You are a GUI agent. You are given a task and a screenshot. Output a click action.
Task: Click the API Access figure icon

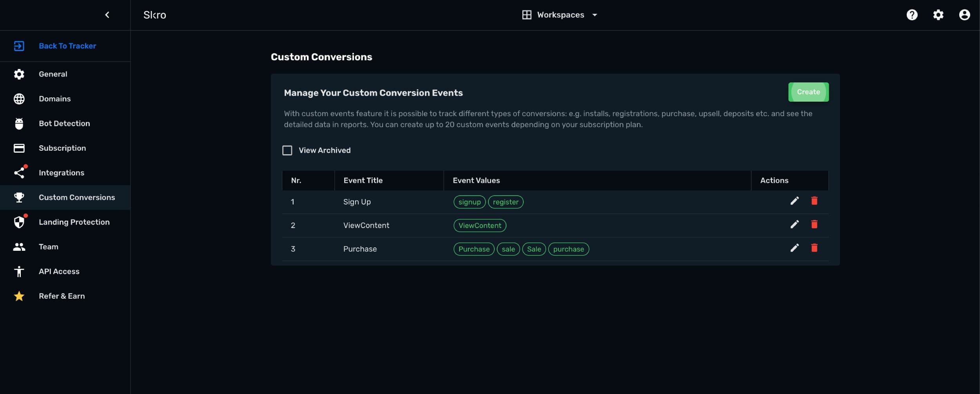tap(19, 272)
